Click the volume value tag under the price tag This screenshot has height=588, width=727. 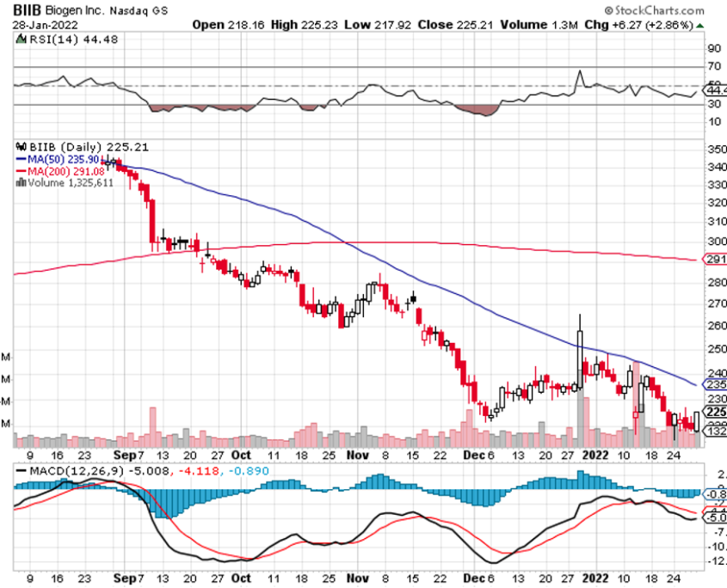coord(716,432)
